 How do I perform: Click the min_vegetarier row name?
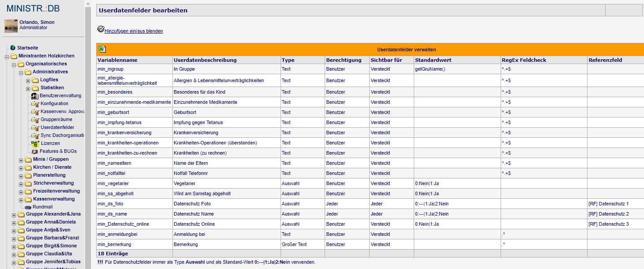(113, 183)
